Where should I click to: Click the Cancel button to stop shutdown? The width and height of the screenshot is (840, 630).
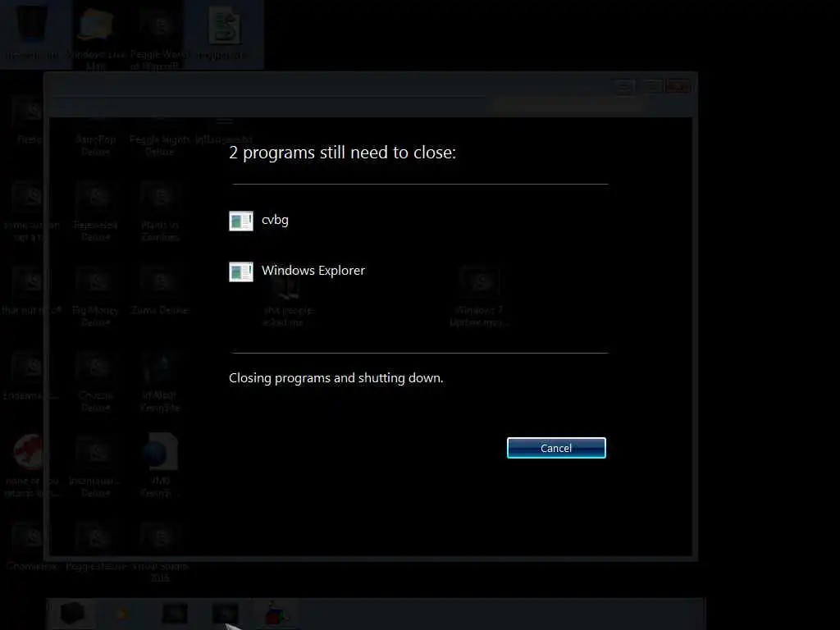click(x=556, y=448)
